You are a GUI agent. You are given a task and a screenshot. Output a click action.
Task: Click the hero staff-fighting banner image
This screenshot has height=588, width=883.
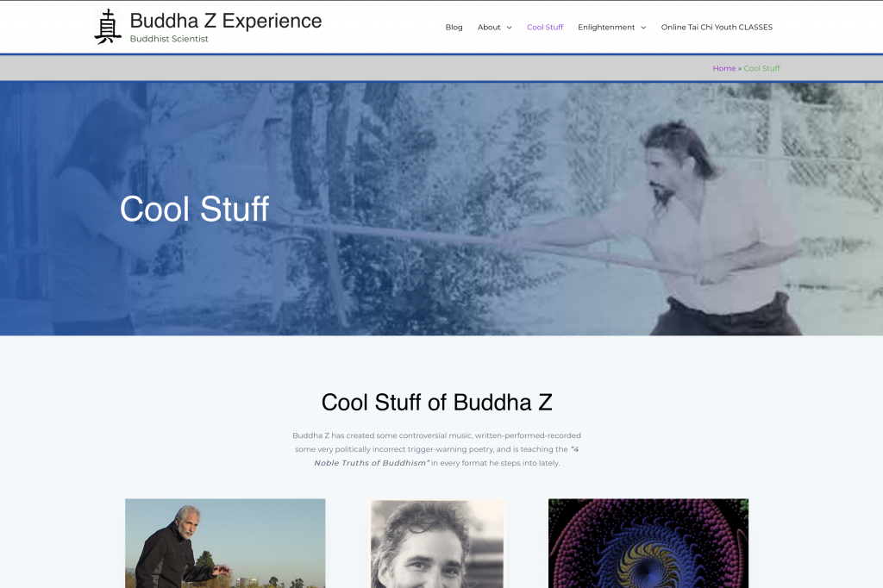point(441,209)
